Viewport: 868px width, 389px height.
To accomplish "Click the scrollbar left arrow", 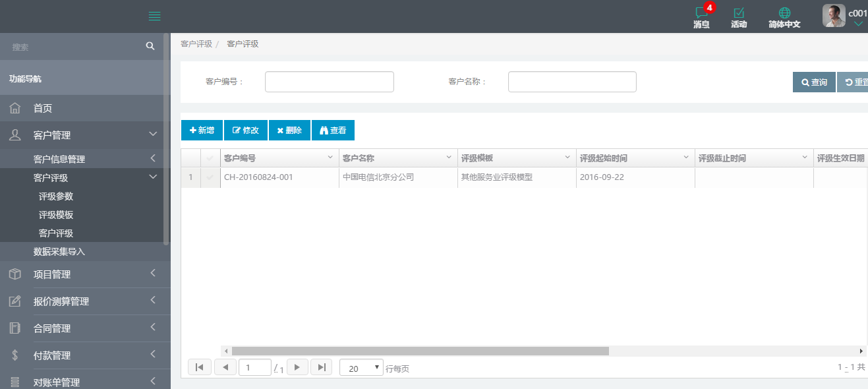I will tap(226, 351).
